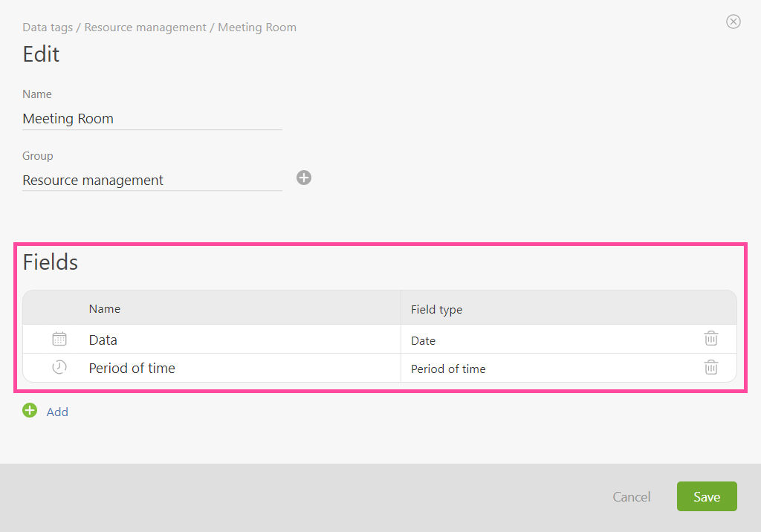Click the Field type column header
This screenshot has height=532, width=761.
tap(436, 310)
